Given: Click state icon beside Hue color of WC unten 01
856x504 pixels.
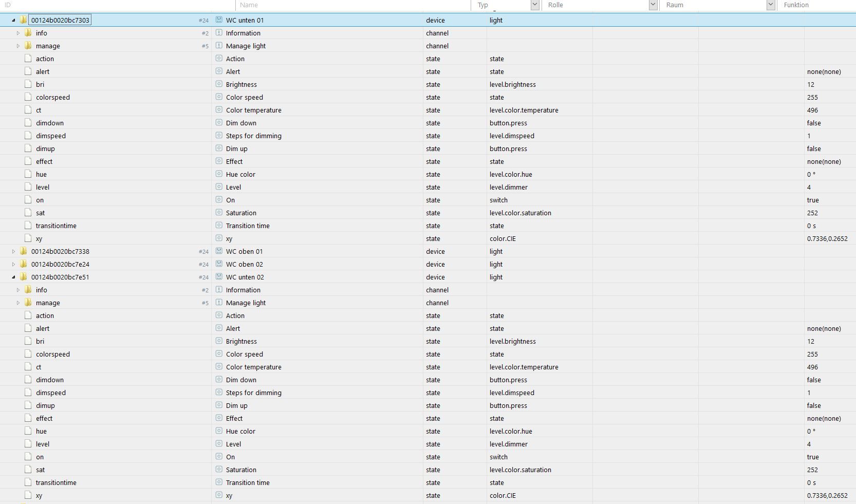Looking at the screenshot, I should pyautogui.click(x=219, y=174).
